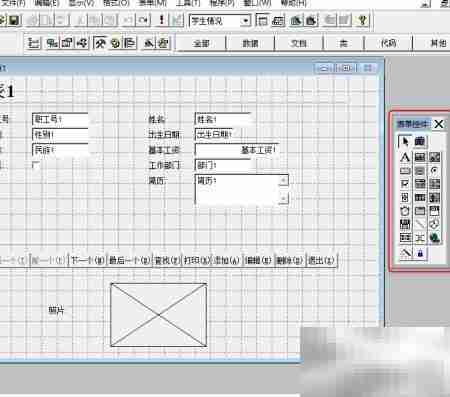Switch to the 全部 tab
450x397 pixels.
click(201, 43)
